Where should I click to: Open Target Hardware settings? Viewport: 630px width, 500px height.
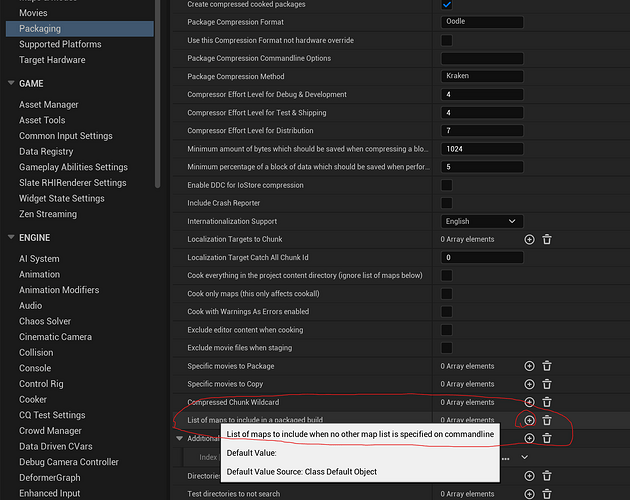52,60
